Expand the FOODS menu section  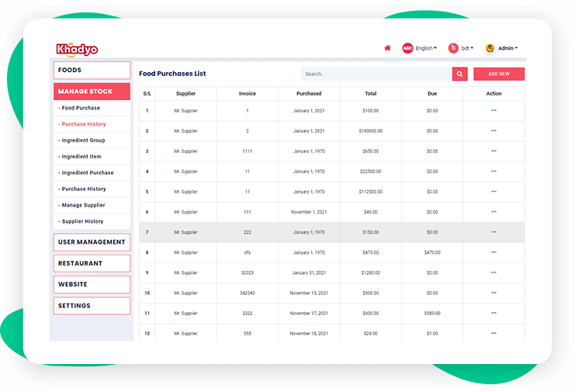pyautogui.click(x=92, y=70)
